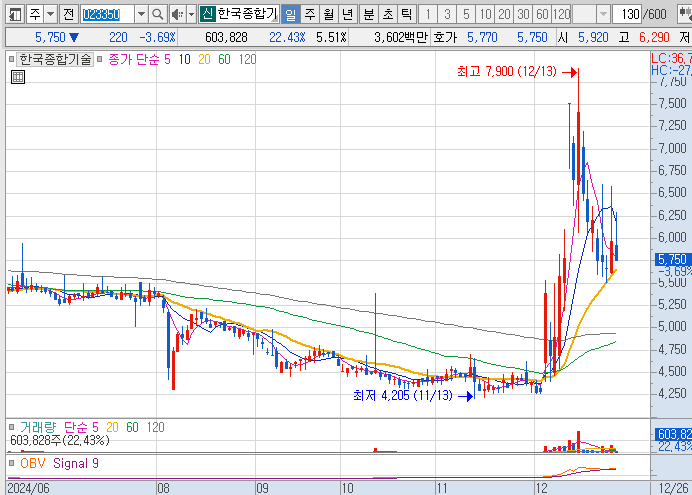Click the 거래량 volume panel label
This screenshot has width=692, height=495.
tap(38, 427)
